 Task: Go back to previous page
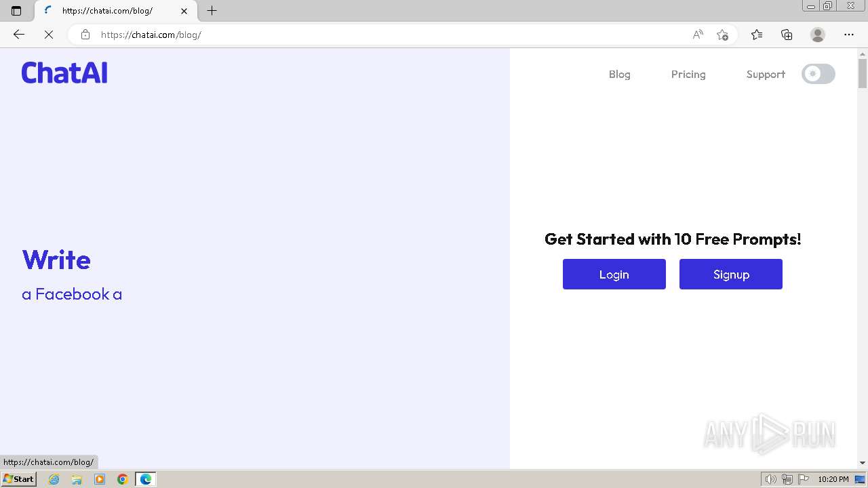[x=19, y=35]
